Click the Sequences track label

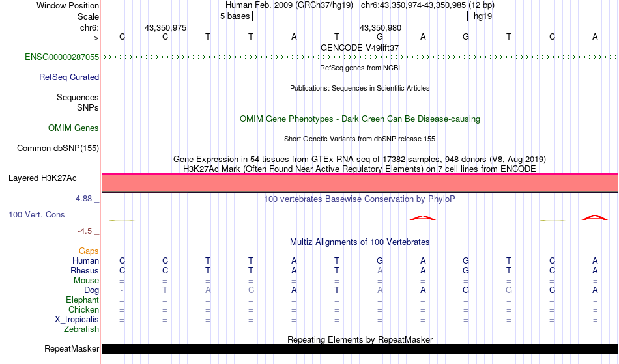(x=78, y=97)
